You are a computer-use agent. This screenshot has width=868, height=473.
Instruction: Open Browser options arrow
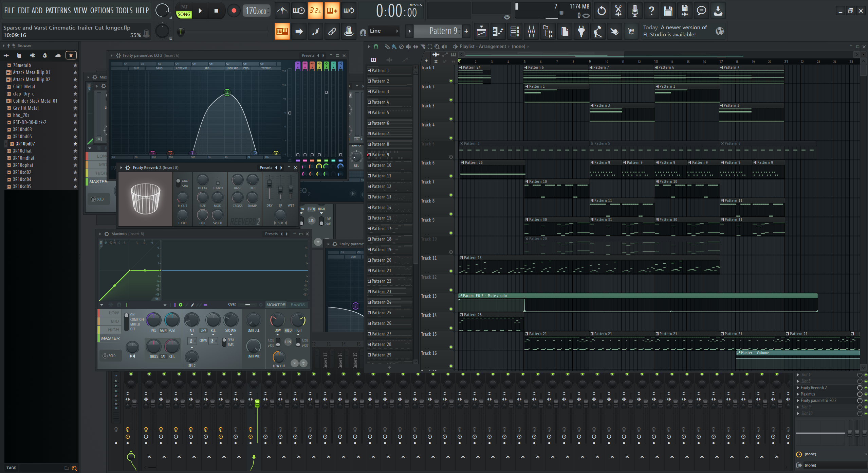(x=4, y=46)
